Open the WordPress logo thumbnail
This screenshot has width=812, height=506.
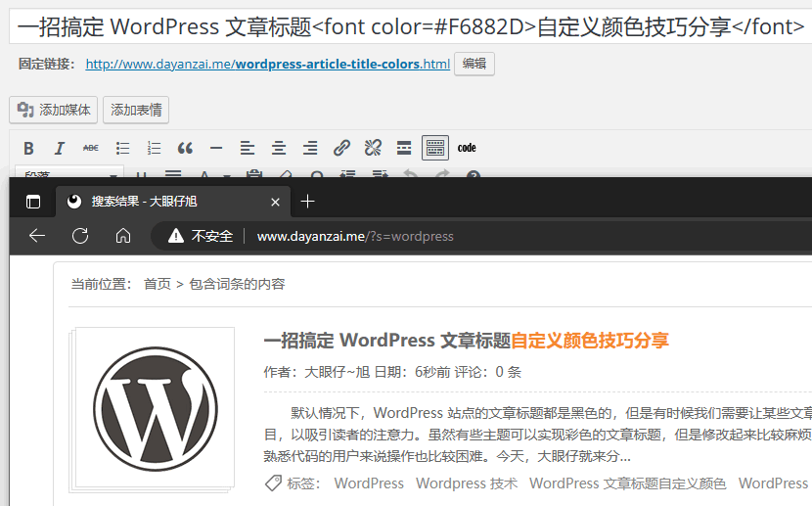(x=154, y=408)
